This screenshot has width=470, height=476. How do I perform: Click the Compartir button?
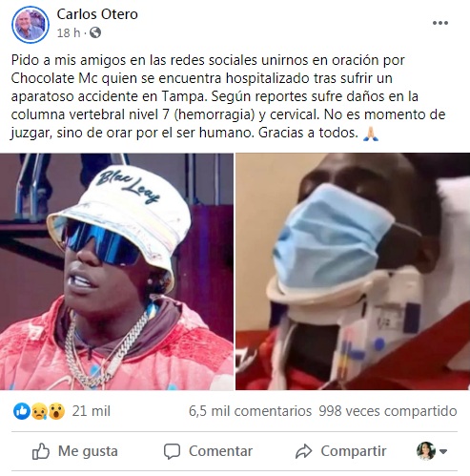[x=340, y=451]
